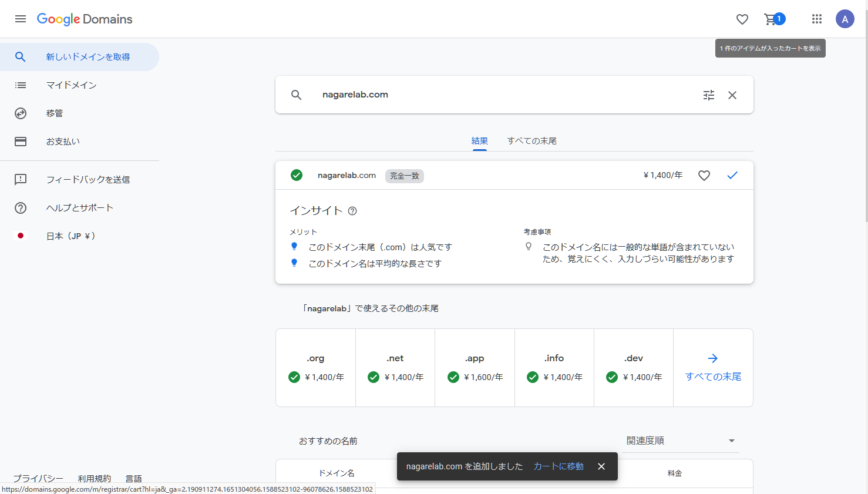Favorite nagarelab.com with the heart icon
The image size is (868, 494).
tap(704, 175)
